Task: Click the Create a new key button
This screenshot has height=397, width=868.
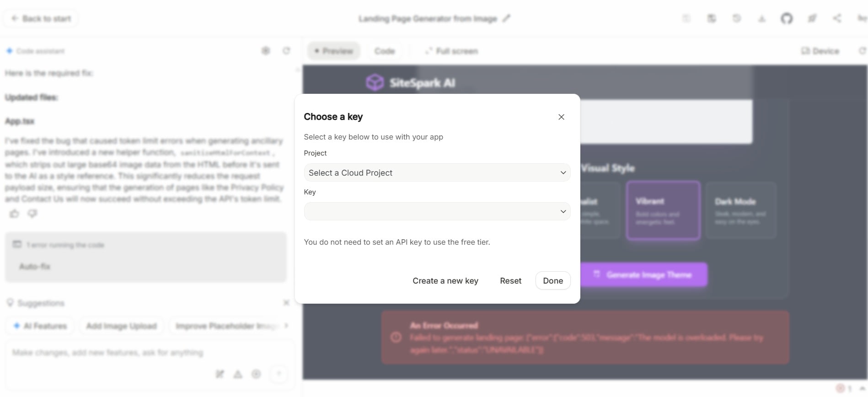Action: pos(445,281)
